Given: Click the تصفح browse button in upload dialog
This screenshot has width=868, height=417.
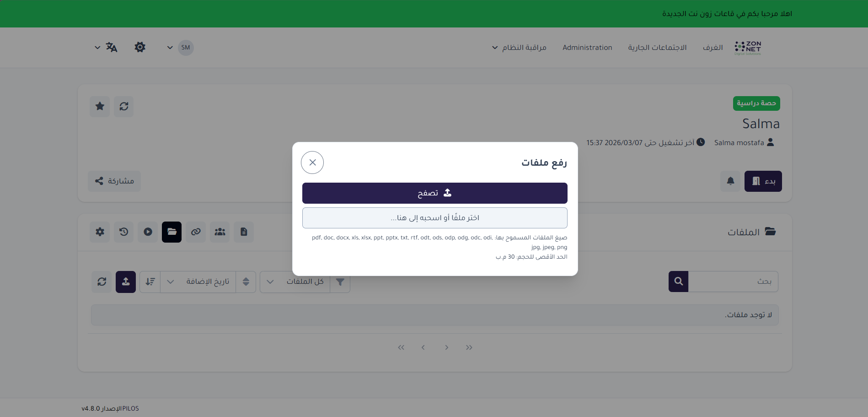Looking at the screenshot, I should coord(434,193).
